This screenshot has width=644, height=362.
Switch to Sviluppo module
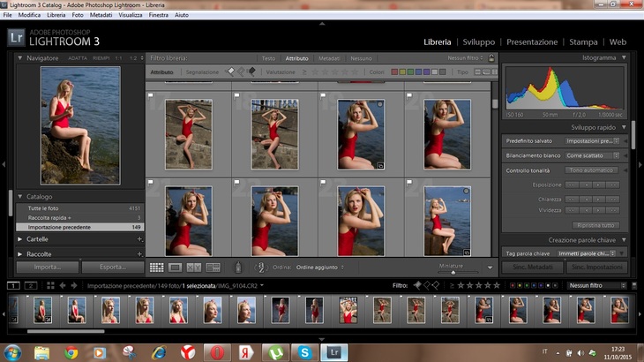point(478,41)
